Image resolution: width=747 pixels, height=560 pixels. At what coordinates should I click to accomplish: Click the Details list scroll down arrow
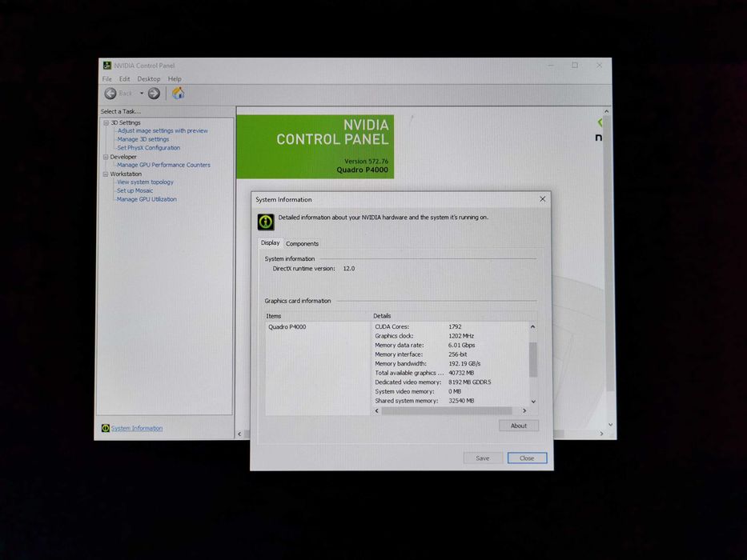click(x=533, y=402)
